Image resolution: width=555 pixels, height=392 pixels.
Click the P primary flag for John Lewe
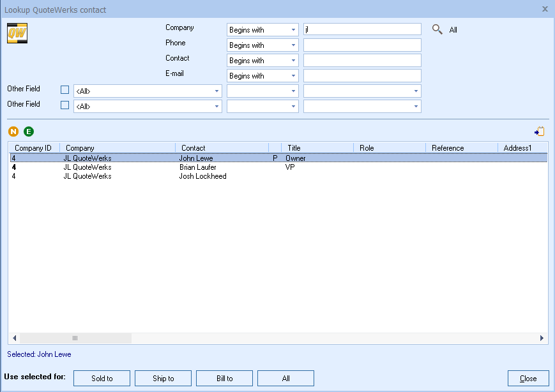275,158
